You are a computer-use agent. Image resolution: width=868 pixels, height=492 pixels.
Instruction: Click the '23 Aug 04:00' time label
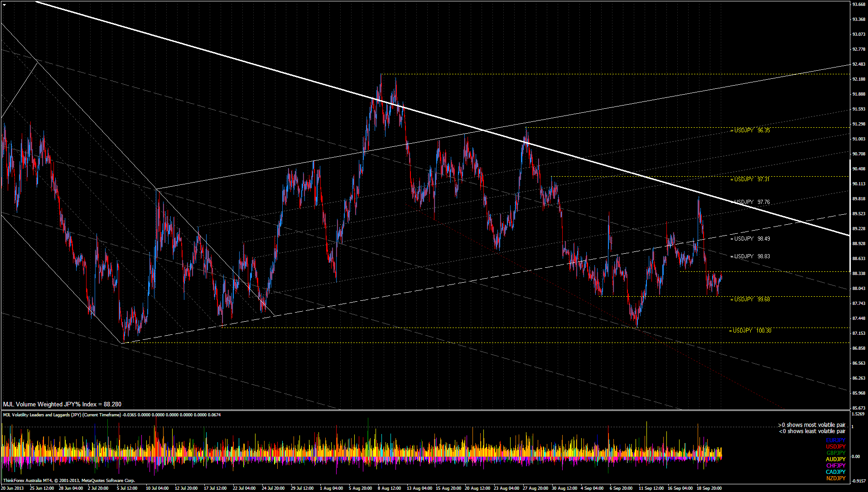click(506, 488)
